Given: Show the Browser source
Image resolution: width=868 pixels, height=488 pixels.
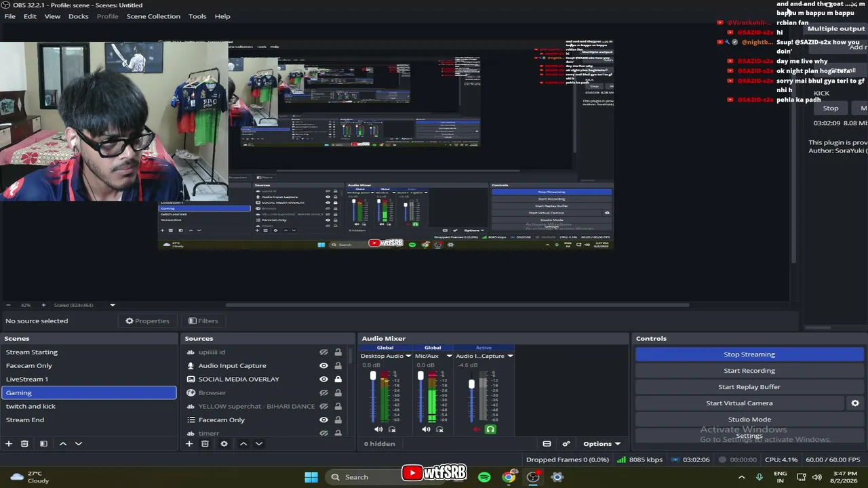Looking at the screenshot, I should (x=323, y=393).
